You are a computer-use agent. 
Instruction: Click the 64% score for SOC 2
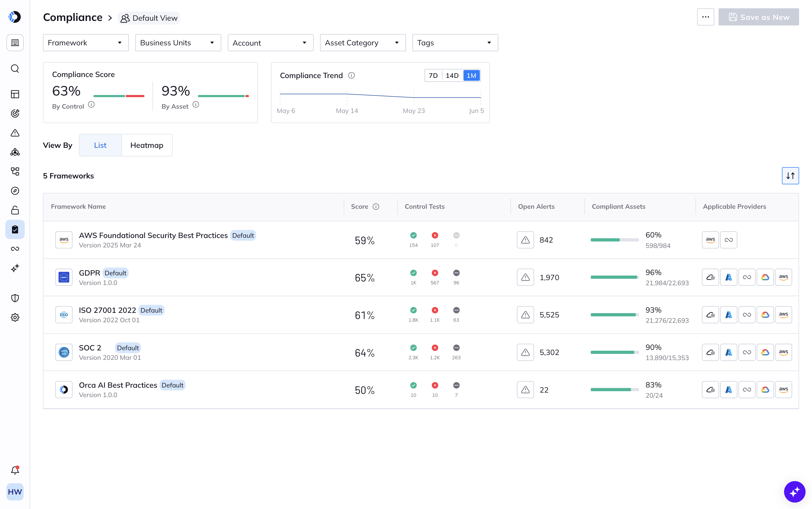click(364, 353)
